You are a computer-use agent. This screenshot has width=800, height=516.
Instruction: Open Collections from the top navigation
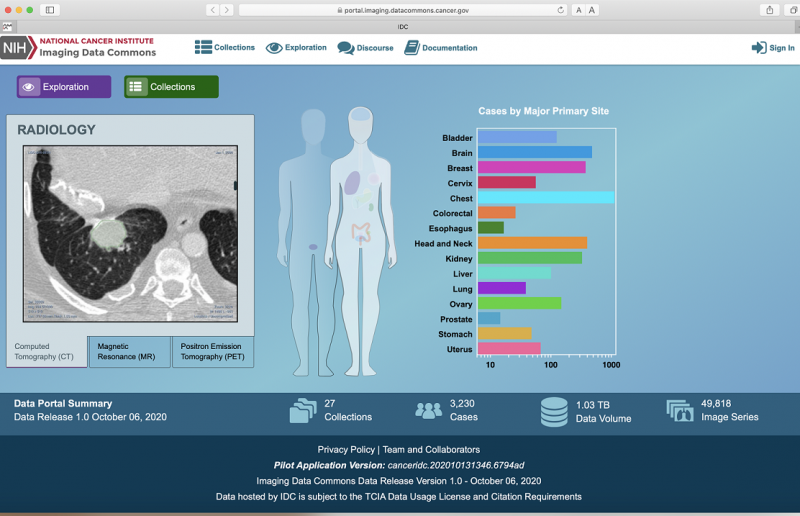(224, 47)
